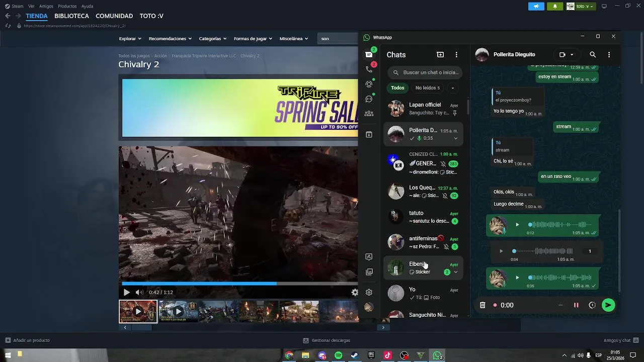644x362 pixels.
Task: Open the Chats icon with green badge
Action: point(369,54)
